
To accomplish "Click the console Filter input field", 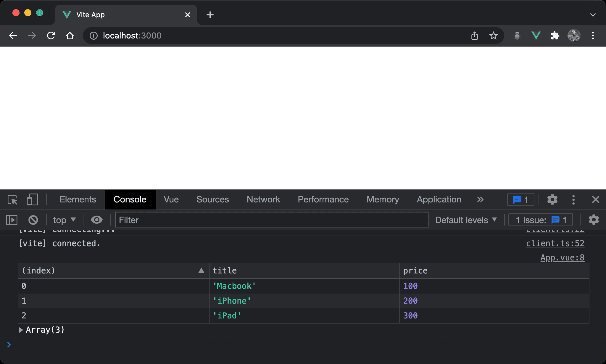I will (x=272, y=220).
